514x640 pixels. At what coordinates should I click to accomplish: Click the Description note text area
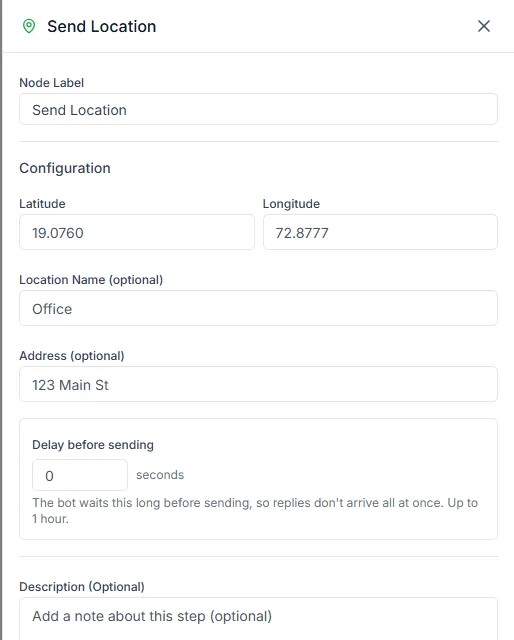pos(258,619)
